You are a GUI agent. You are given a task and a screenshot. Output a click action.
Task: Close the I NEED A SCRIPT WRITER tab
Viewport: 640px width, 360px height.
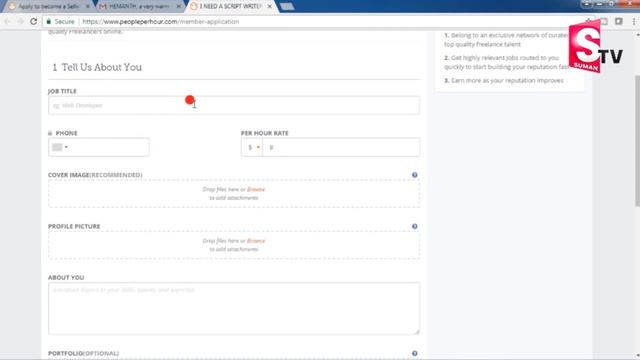(x=269, y=7)
